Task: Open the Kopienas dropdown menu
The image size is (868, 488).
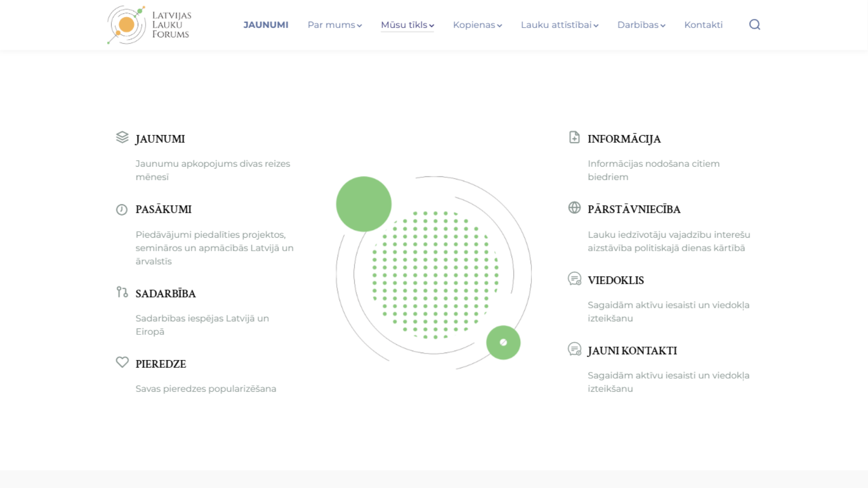Action: [477, 25]
